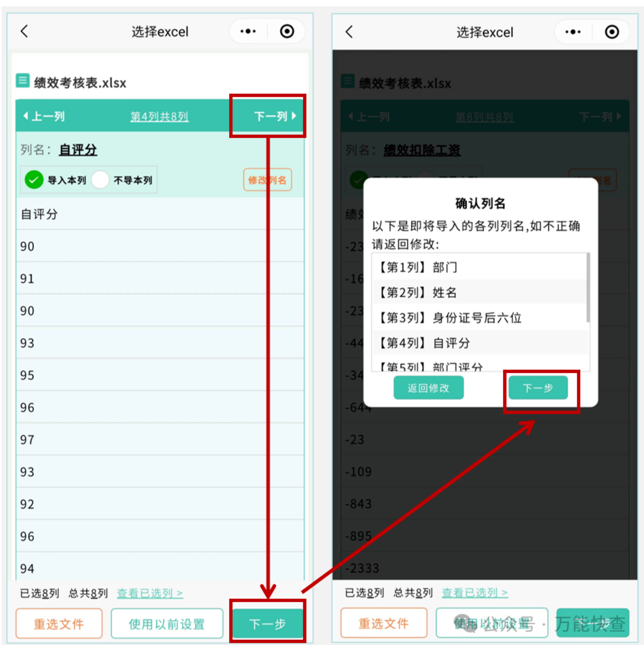Select the data row showing 92
This screenshot has width=644, height=645.
click(x=160, y=504)
